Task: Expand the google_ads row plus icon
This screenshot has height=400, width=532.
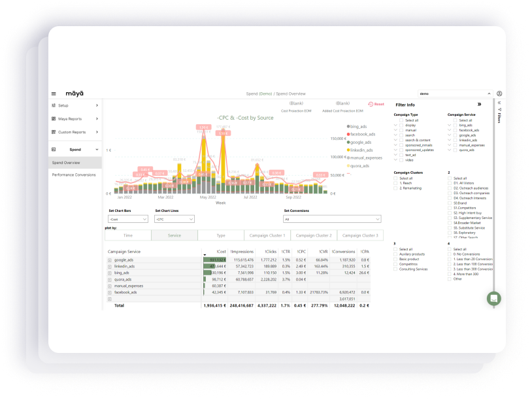Action: (110, 260)
